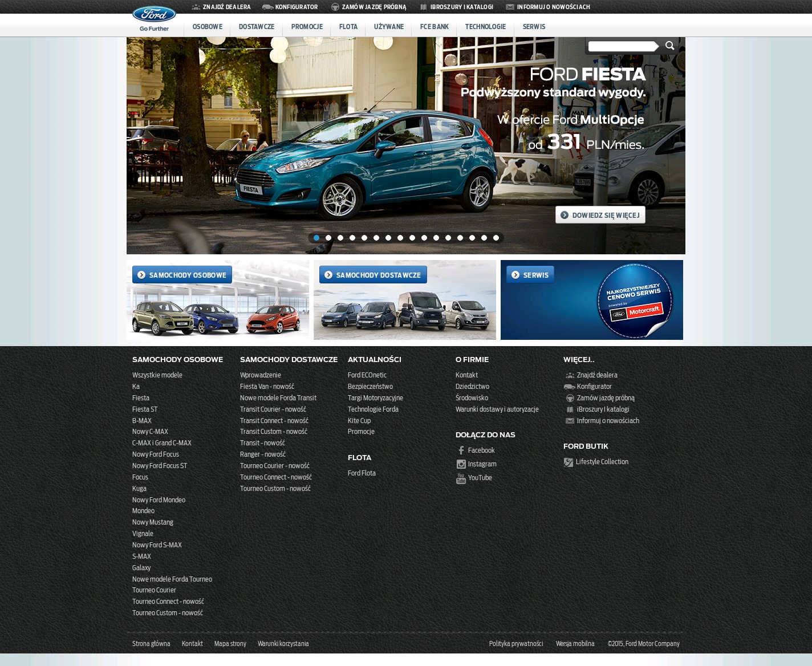The width and height of the screenshot is (812, 666).
Task: Open the Wprowadzenie link
Action: coord(261,375)
